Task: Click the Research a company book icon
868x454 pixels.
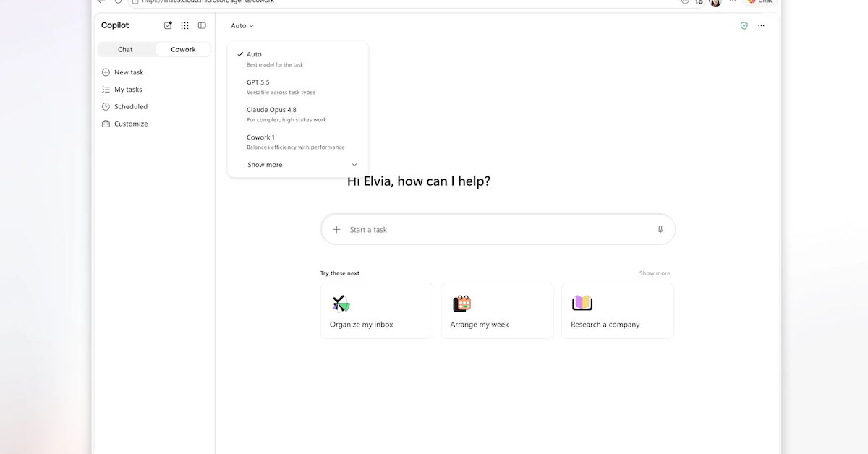Action: click(x=582, y=303)
